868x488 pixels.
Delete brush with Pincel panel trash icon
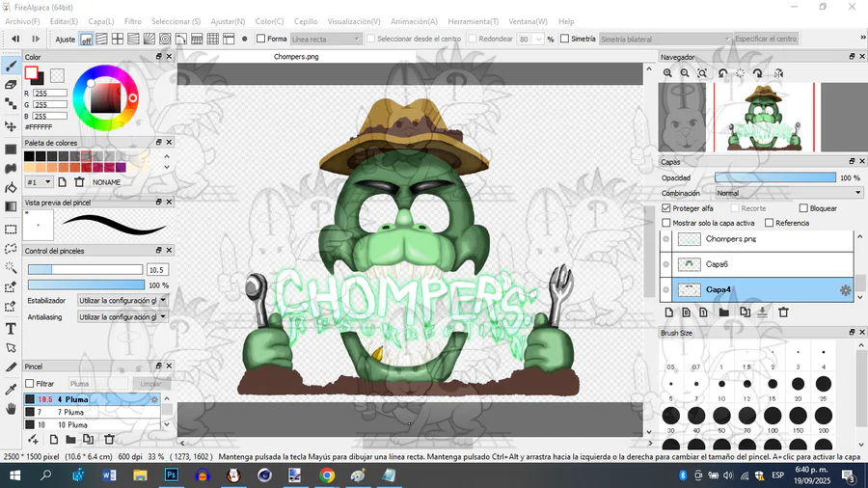click(109, 440)
